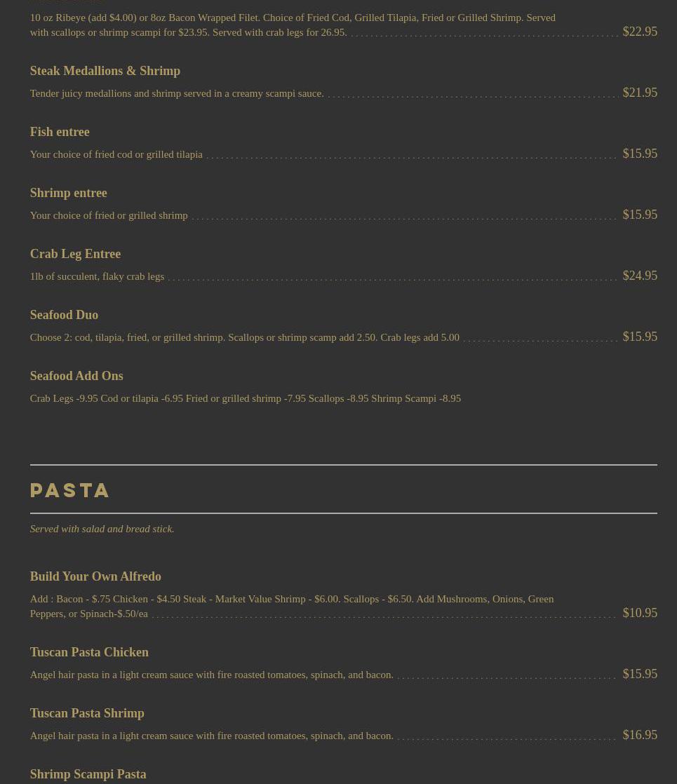The image size is (677, 784).
Task: Click the $21.95 Steak Medallions price
Action: tap(640, 93)
